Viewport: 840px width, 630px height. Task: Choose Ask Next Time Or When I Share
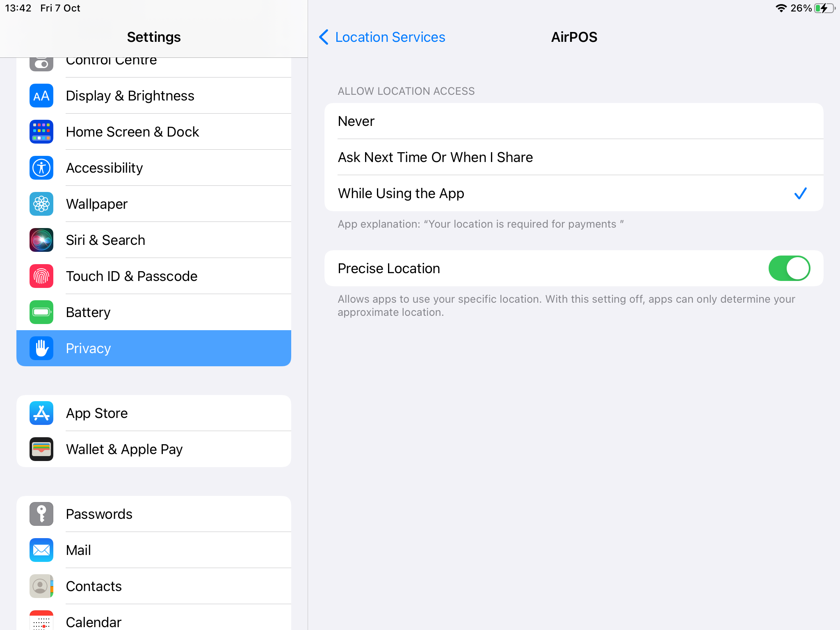pos(573,157)
